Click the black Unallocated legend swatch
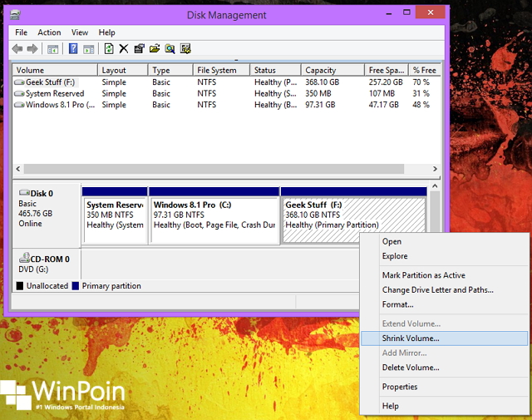The image size is (532, 420). pyautogui.click(x=20, y=286)
